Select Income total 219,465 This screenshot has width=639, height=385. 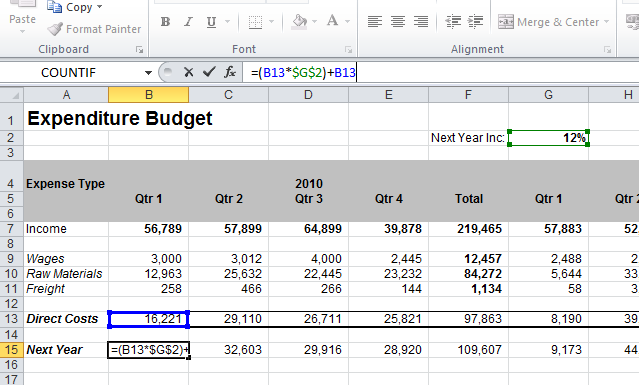pyautogui.click(x=469, y=229)
